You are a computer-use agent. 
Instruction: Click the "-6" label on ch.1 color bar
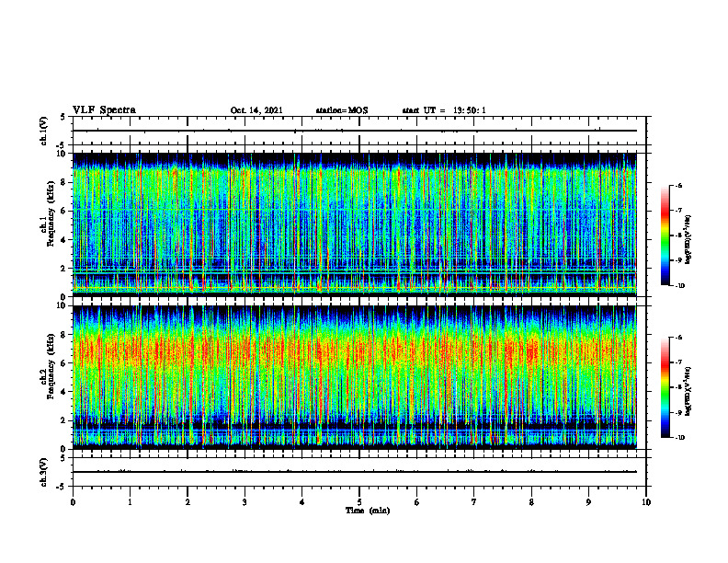click(x=678, y=185)
